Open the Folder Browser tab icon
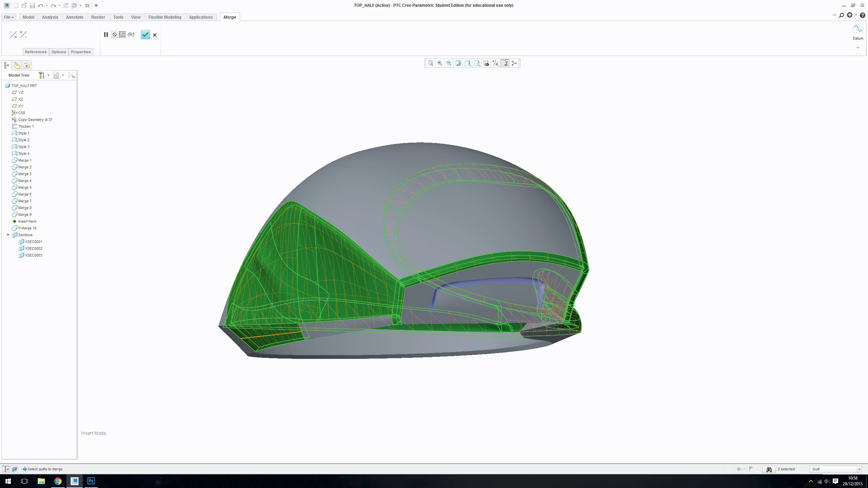This screenshot has height=488, width=868. click(x=17, y=65)
